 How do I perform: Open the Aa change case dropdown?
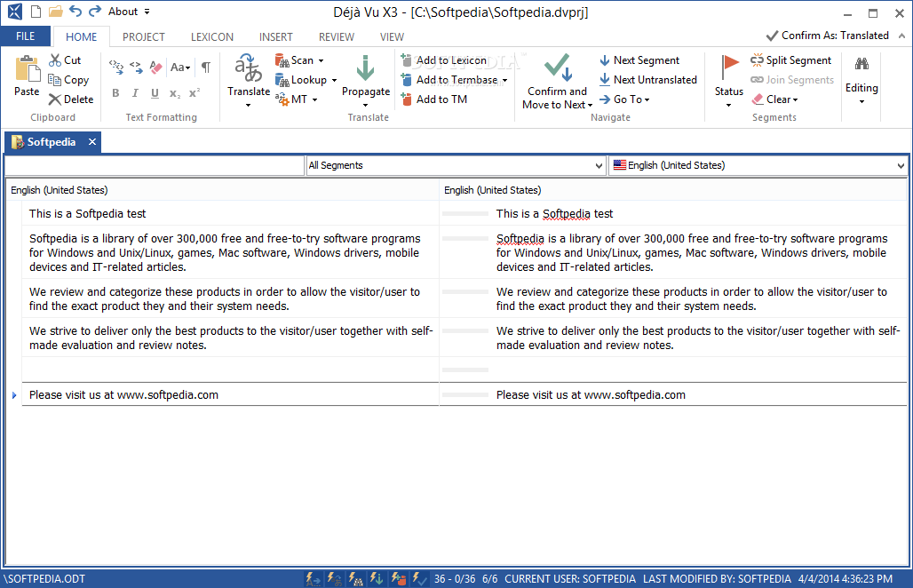(x=180, y=67)
